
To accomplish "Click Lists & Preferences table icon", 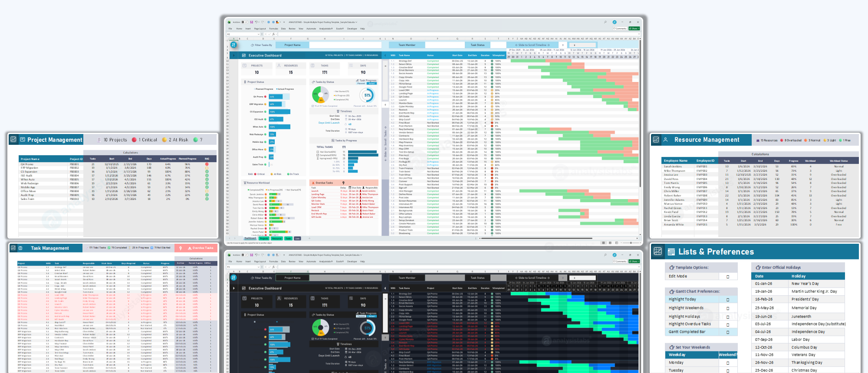I will pyautogui.click(x=671, y=252).
